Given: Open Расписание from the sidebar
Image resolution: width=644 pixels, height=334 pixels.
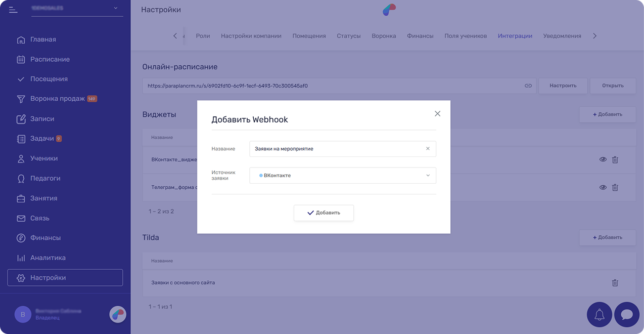Looking at the screenshot, I should tap(50, 59).
